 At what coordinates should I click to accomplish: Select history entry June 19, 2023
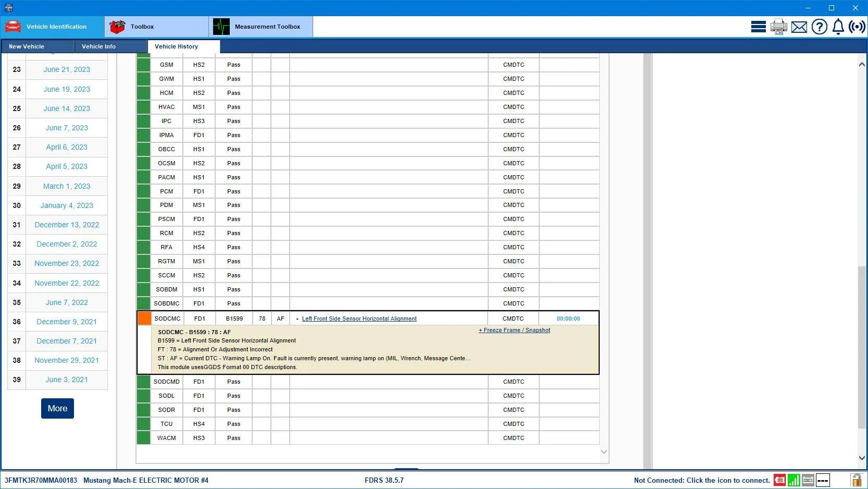(x=67, y=89)
